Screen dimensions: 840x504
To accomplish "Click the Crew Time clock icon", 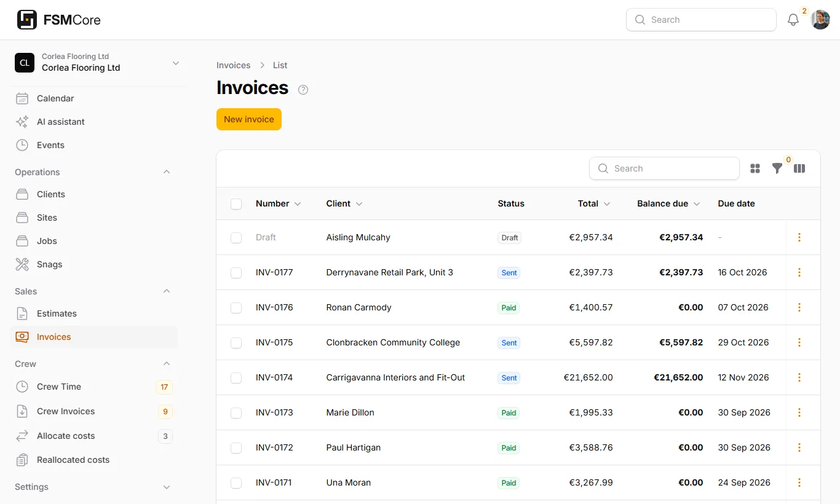I will click(22, 387).
